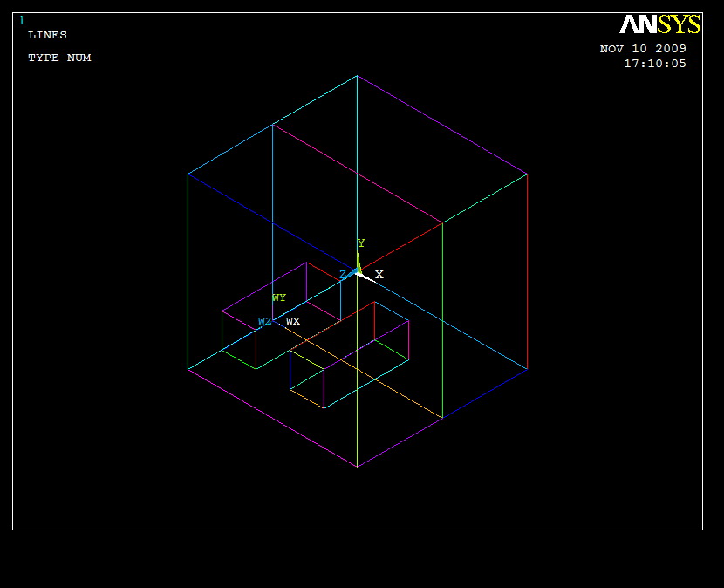Pick the bottom vertex of the cube

(x=357, y=467)
